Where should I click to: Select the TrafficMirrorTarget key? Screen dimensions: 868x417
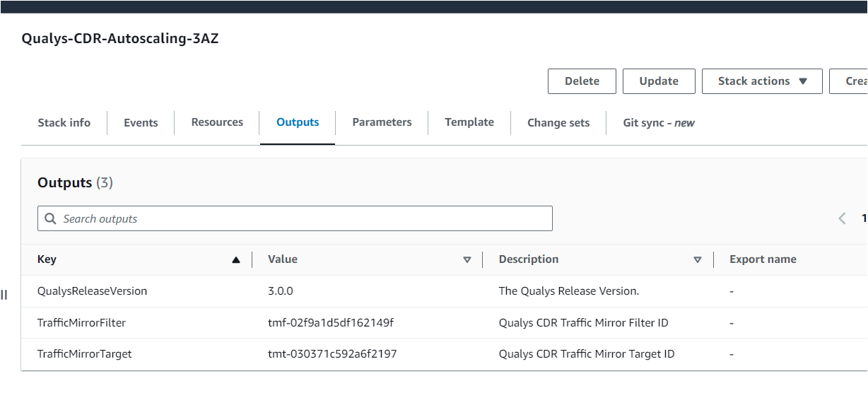(85, 353)
